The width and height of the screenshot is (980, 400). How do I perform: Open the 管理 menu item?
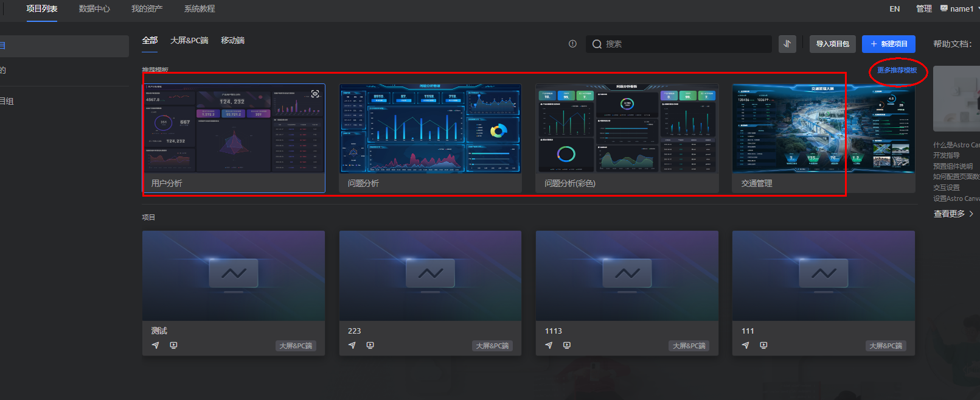click(924, 9)
